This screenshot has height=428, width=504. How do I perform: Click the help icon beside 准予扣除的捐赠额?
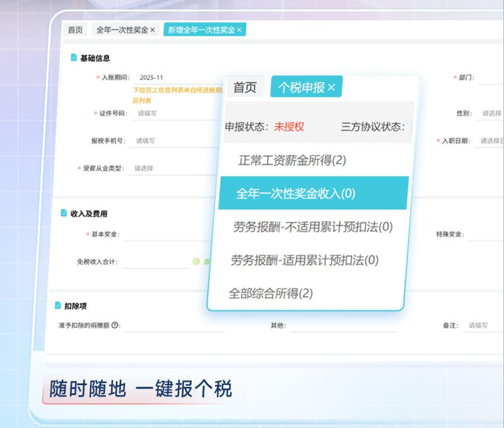point(115,325)
